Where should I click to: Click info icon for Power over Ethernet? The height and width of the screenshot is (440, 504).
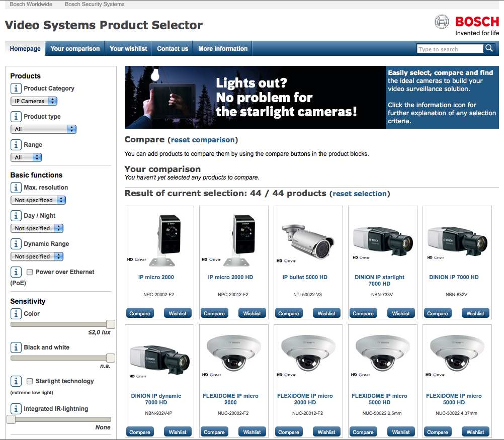[x=16, y=272]
